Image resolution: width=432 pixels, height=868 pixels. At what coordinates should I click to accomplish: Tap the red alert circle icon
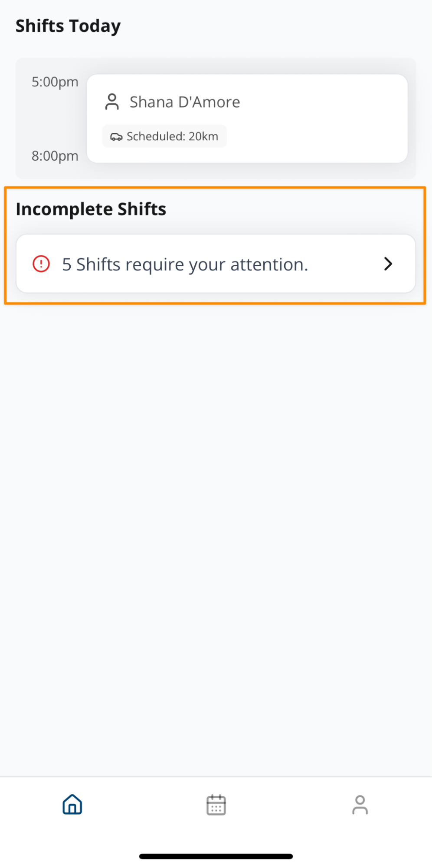pos(41,264)
